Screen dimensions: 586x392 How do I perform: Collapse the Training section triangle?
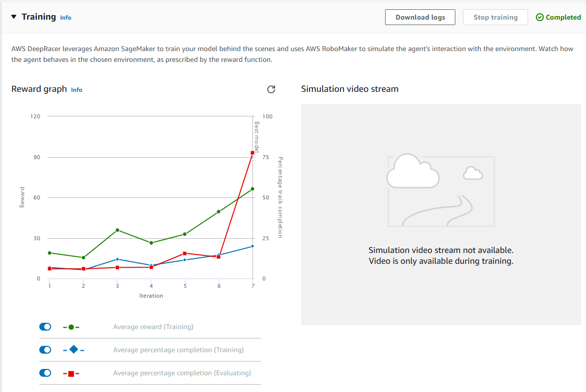click(14, 17)
